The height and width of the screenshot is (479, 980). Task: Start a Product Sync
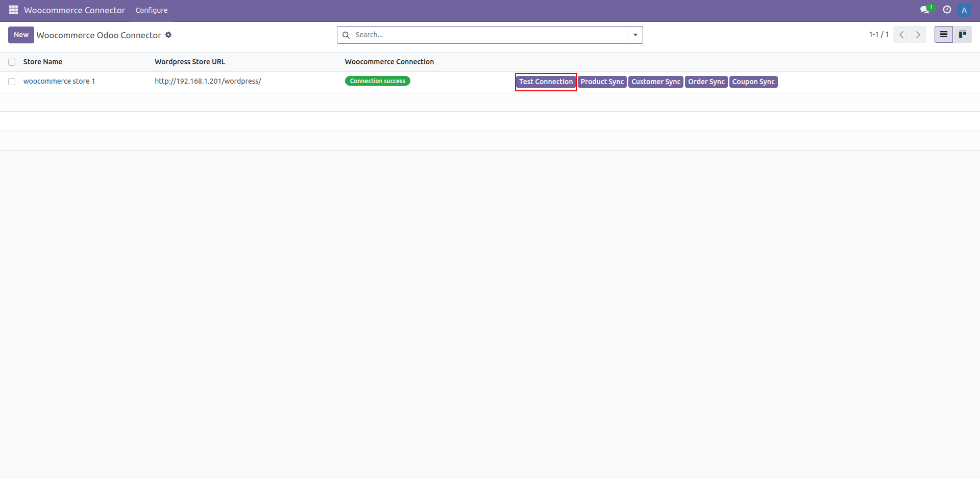point(602,82)
